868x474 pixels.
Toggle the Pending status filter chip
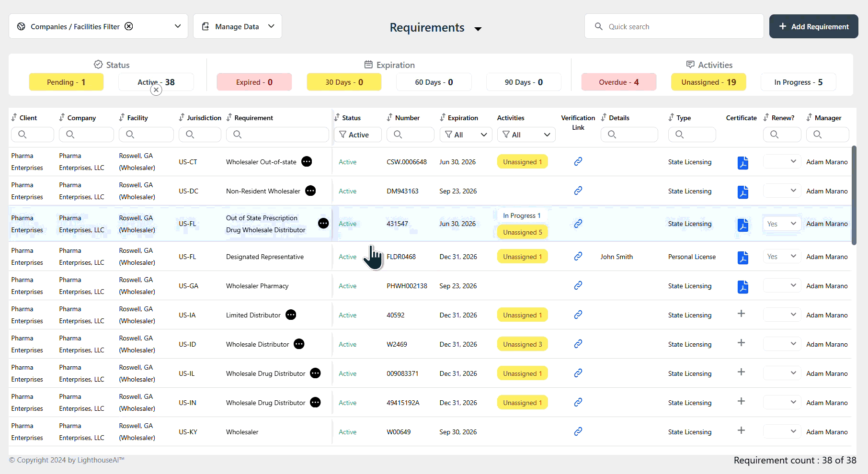point(66,82)
